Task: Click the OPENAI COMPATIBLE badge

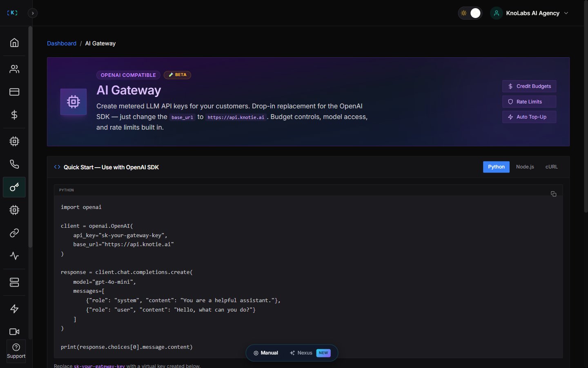Action: (x=128, y=75)
